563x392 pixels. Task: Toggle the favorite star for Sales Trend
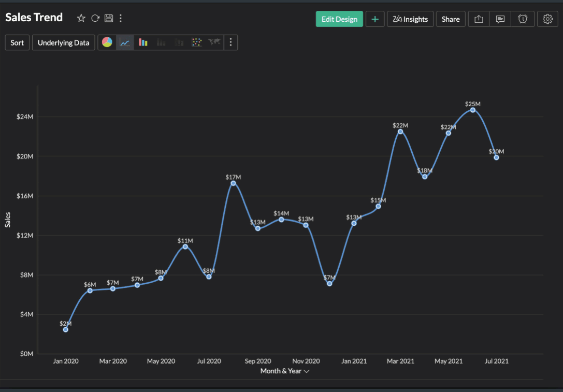81,18
